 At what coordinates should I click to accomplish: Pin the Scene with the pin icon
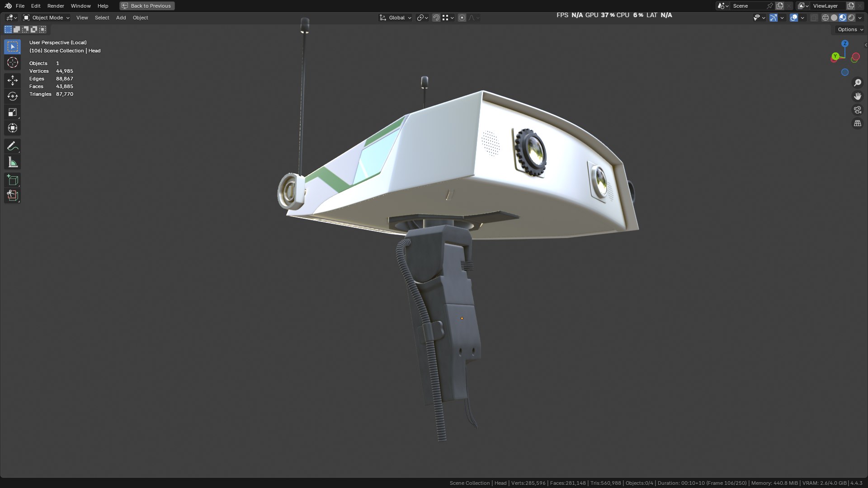770,6
